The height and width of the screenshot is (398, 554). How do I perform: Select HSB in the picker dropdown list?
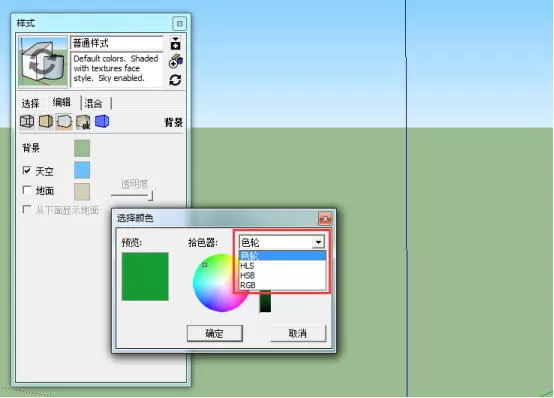pyautogui.click(x=282, y=275)
